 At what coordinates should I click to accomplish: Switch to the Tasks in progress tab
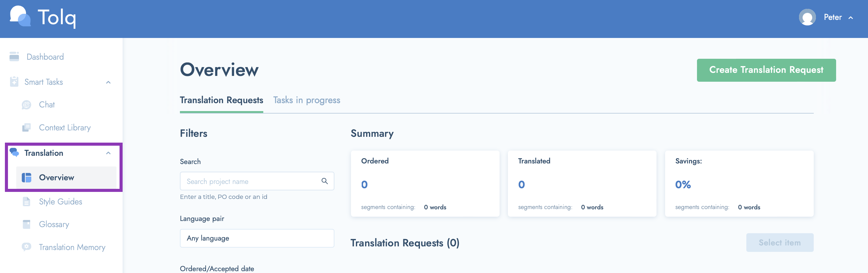[306, 100]
